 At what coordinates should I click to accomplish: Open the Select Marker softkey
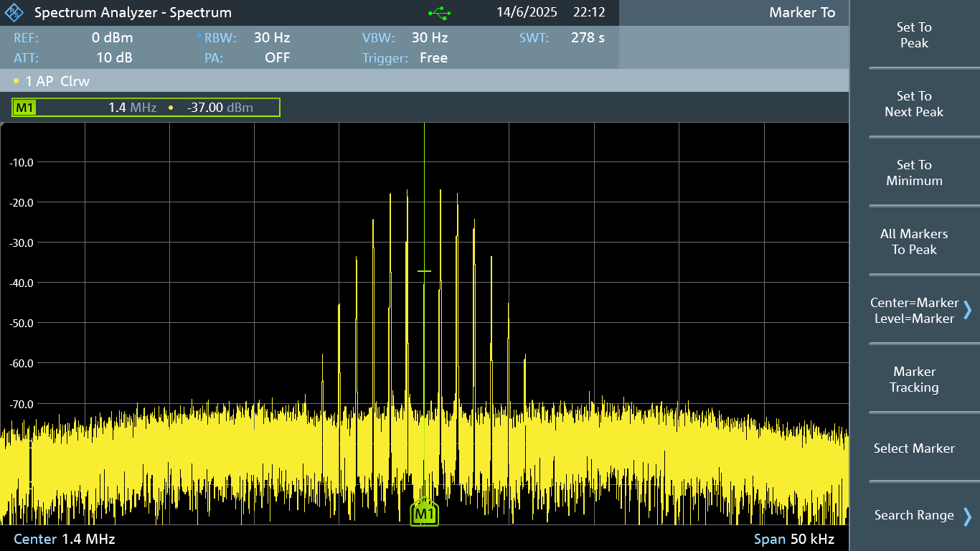(x=914, y=448)
